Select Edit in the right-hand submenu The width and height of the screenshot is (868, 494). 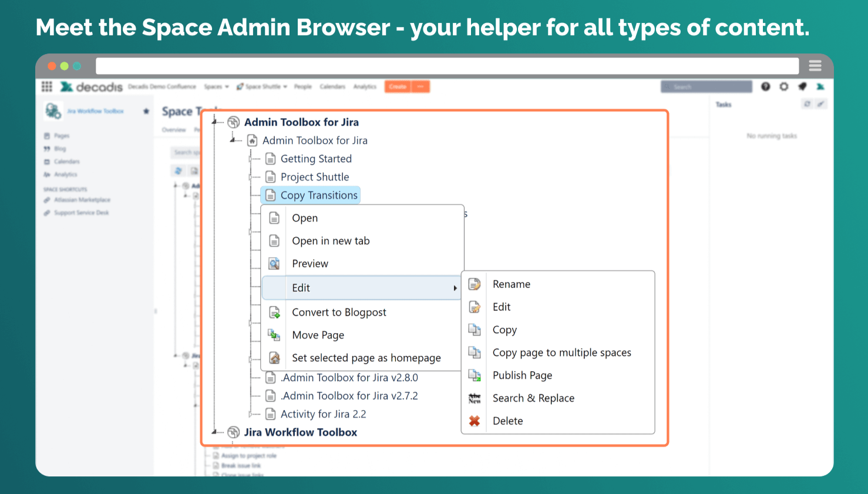click(558, 307)
